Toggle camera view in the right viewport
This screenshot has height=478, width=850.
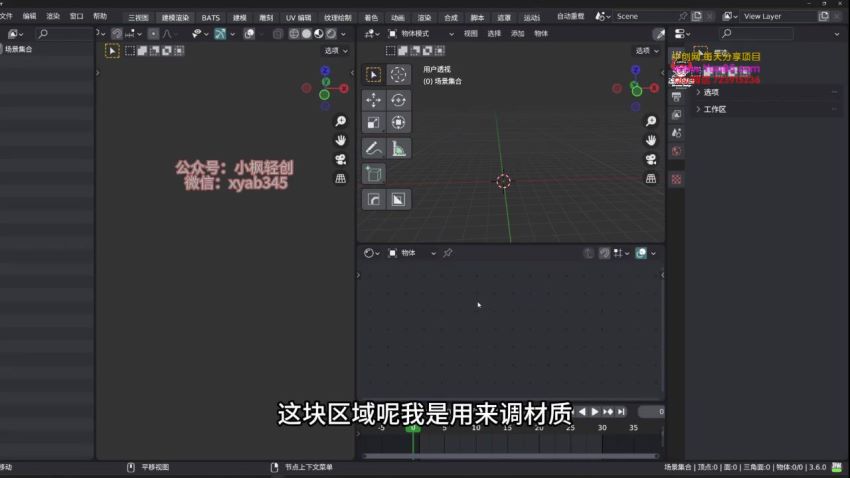[651, 158]
